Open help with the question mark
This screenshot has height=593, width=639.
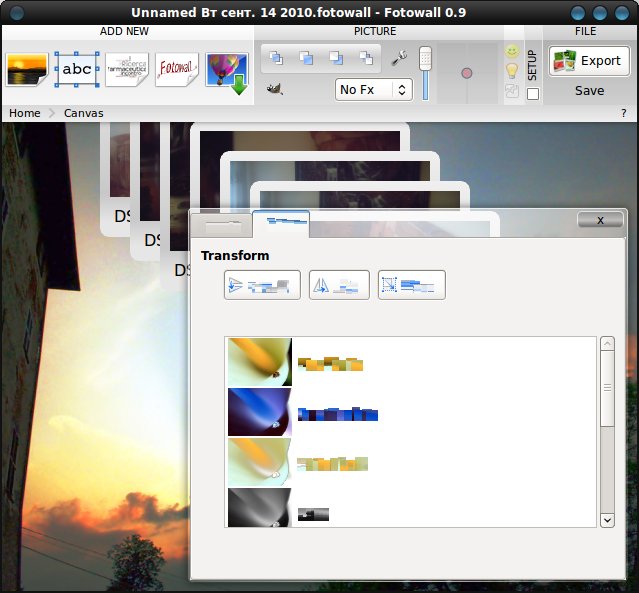coord(624,113)
